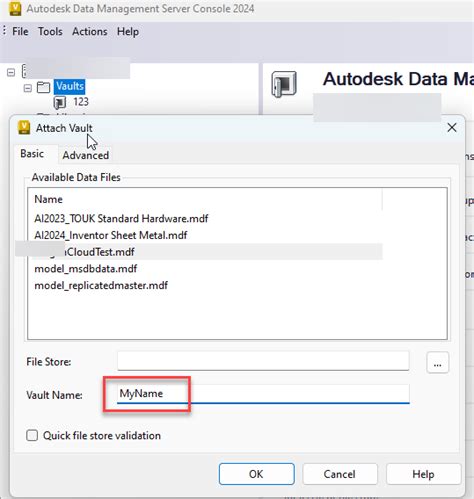Browse for File Store with ellipsis button

[438, 362]
